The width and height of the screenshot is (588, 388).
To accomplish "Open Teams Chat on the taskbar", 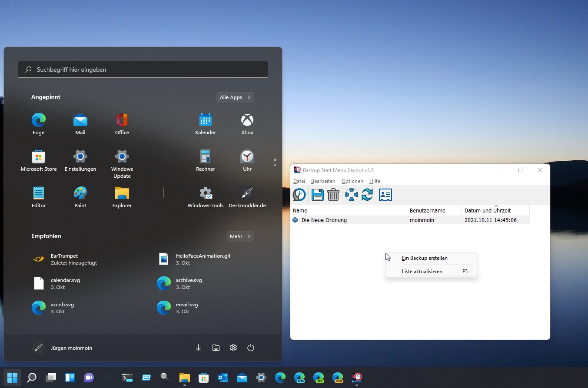I will point(89,377).
